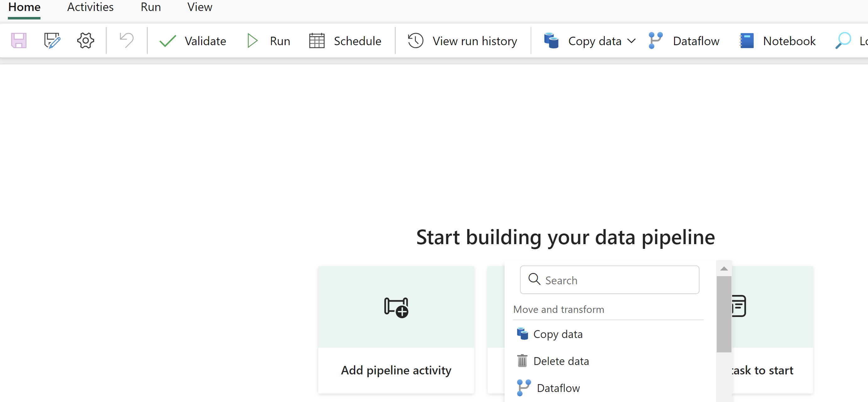This screenshot has height=402, width=868.
Task: Click the Dataflow icon in activity list
Action: coord(523,388)
